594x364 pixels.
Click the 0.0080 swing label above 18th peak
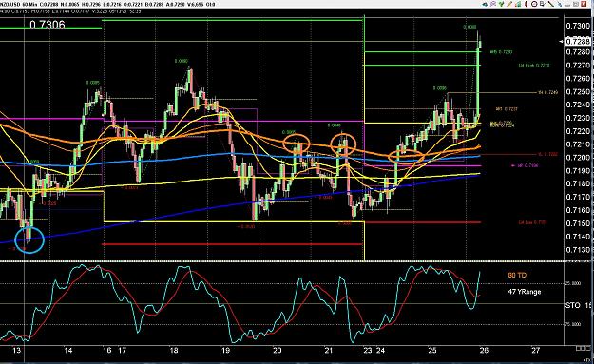(x=182, y=61)
